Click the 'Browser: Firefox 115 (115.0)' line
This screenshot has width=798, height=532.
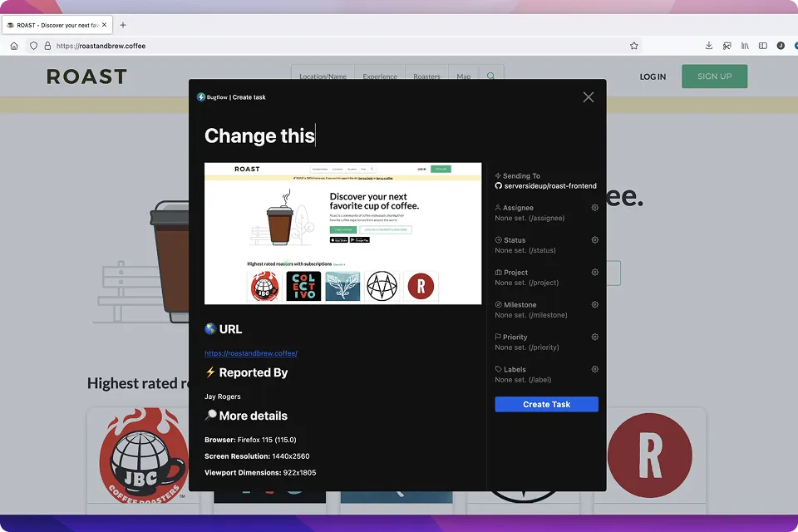pos(250,440)
